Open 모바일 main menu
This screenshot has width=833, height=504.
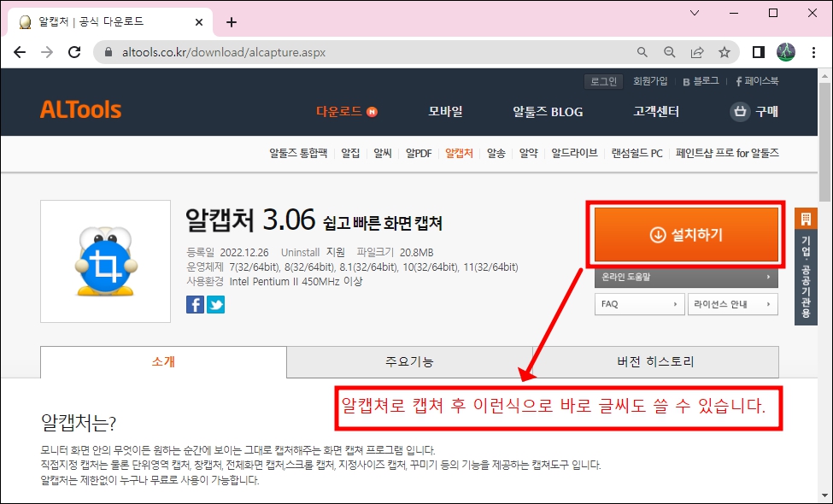445,112
